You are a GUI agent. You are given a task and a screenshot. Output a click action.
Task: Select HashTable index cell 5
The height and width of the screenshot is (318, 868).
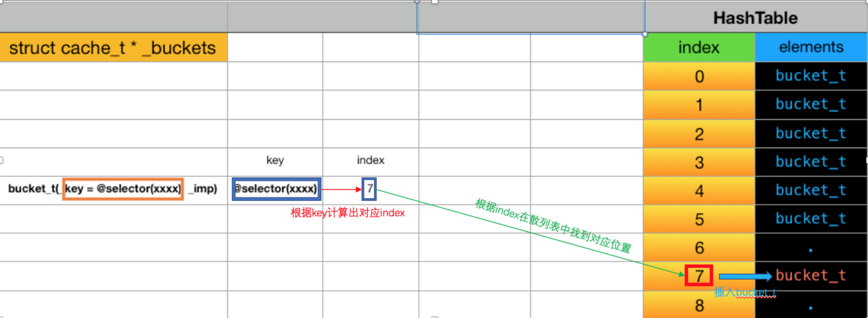[699, 219]
